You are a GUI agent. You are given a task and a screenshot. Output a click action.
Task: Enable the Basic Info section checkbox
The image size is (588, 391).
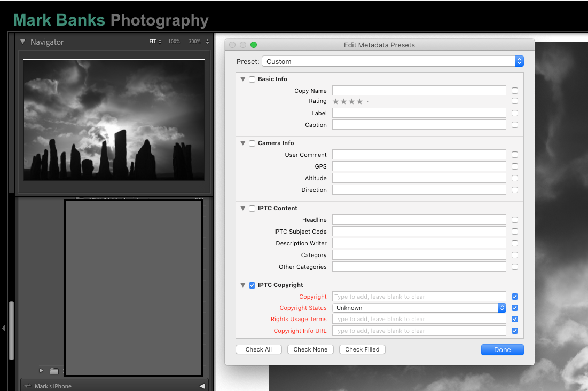tap(252, 79)
